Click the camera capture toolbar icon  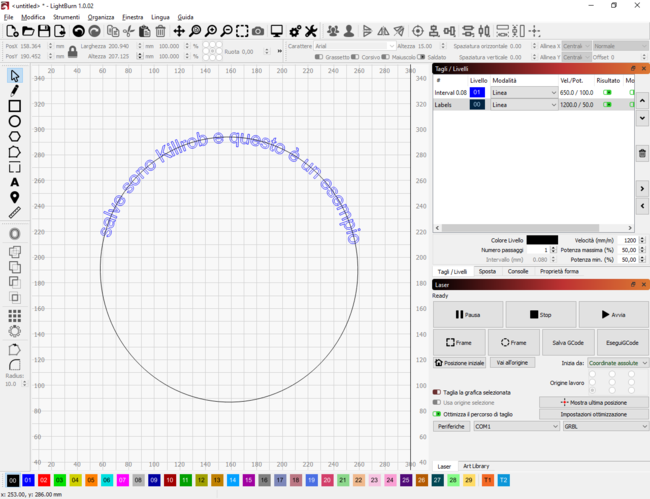click(259, 31)
